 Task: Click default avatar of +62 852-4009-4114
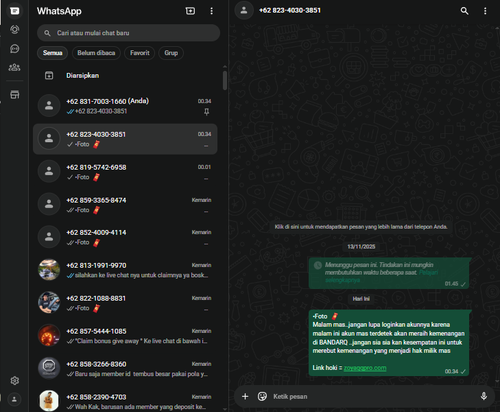[x=49, y=237]
